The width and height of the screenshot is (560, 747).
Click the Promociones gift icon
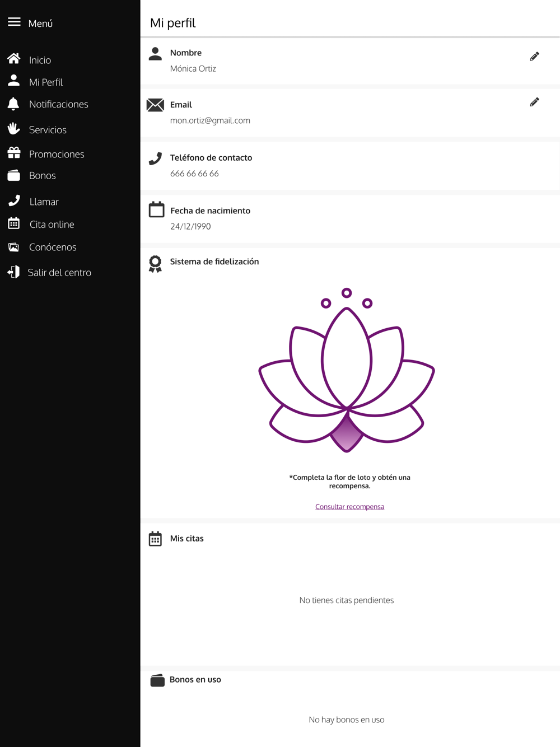[14, 153]
